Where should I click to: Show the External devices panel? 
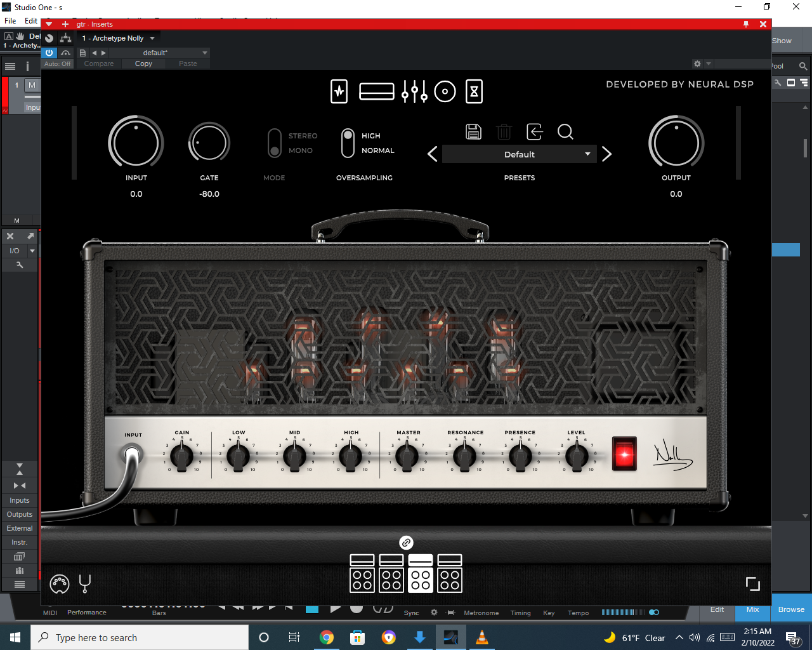pos(20,528)
